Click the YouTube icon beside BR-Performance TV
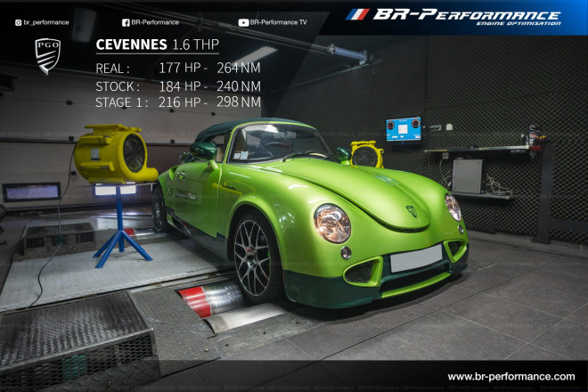This screenshot has height=392, width=588. 243,22
